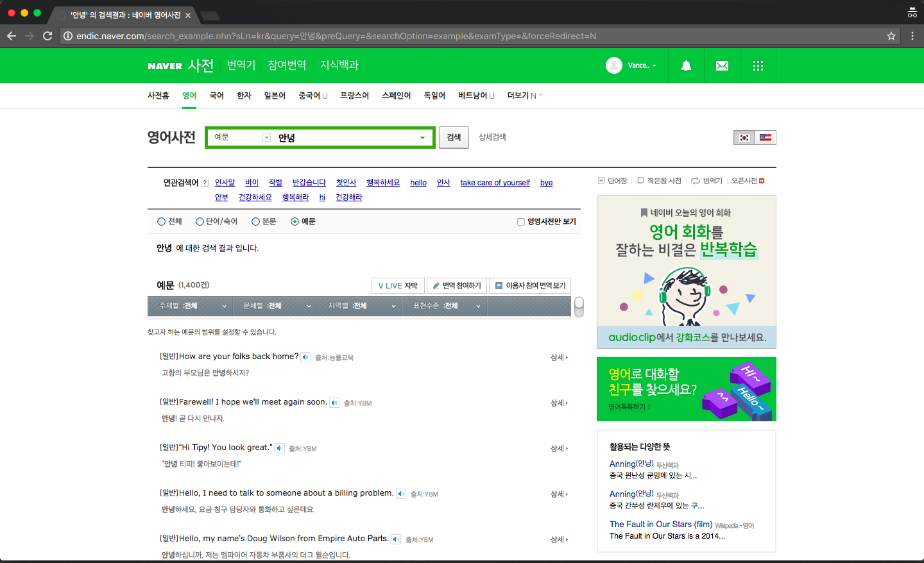Expand the search suggestions arrow in search box
Image resolution: width=924 pixels, height=563 pixels.
(x=422, y=138)
